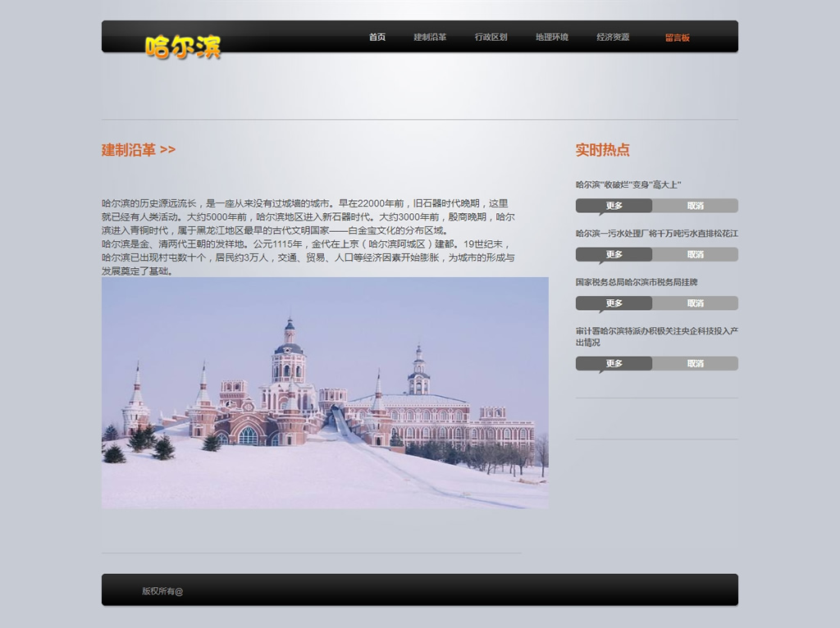Viewport: 840px width, 628px height.
Task: Go to 建制沿革 in the top navigation
Action: click(430, 38)
